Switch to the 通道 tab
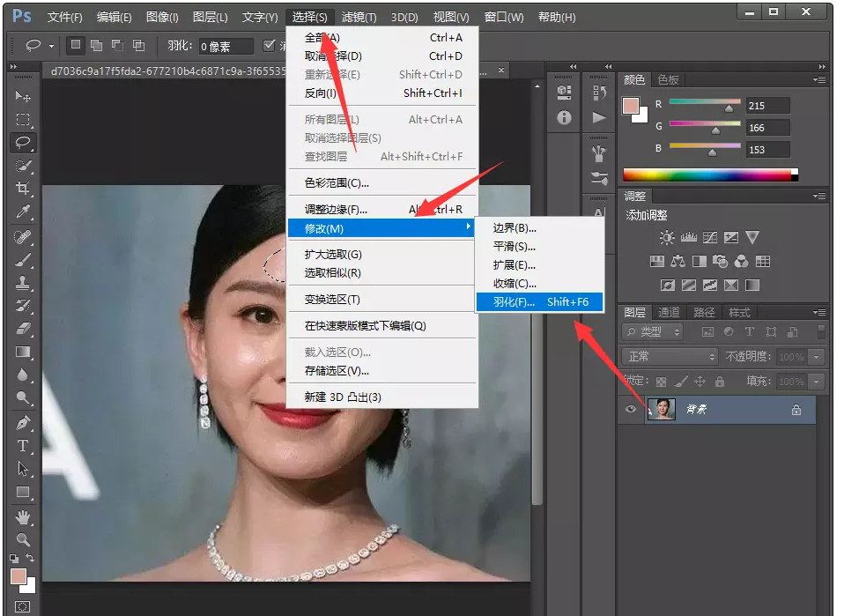 (669, 313)
